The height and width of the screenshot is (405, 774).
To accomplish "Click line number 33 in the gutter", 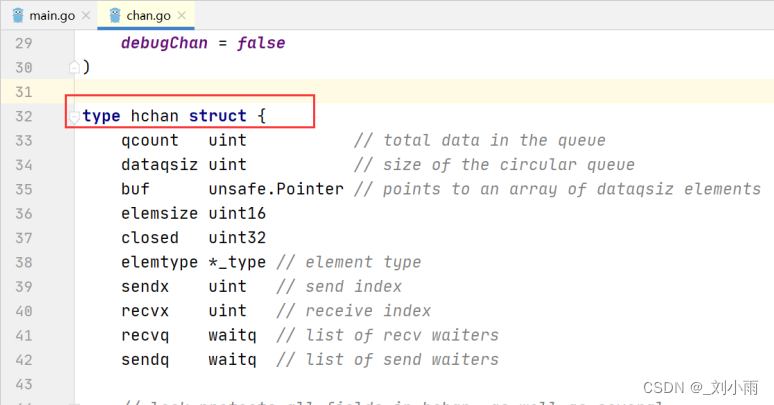I will [24, 141].
